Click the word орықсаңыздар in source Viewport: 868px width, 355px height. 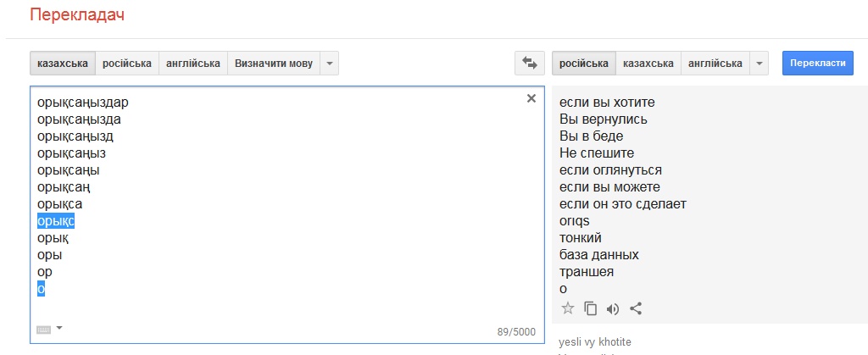click(83, 103)
